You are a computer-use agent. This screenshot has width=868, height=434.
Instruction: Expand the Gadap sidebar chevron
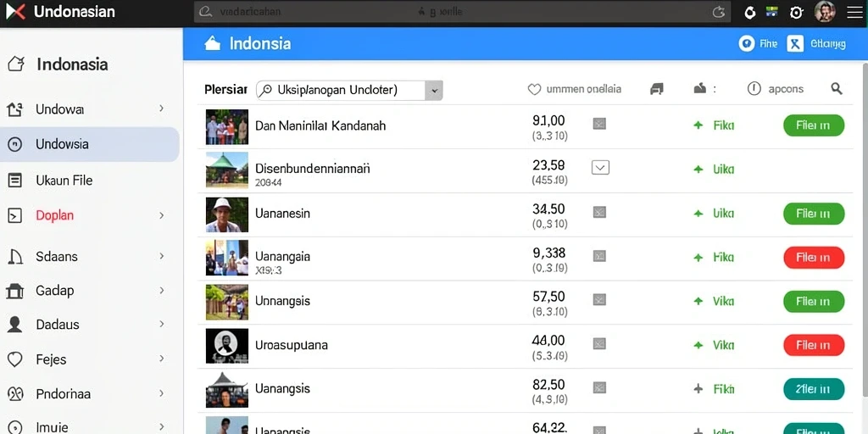coord(162,290)
